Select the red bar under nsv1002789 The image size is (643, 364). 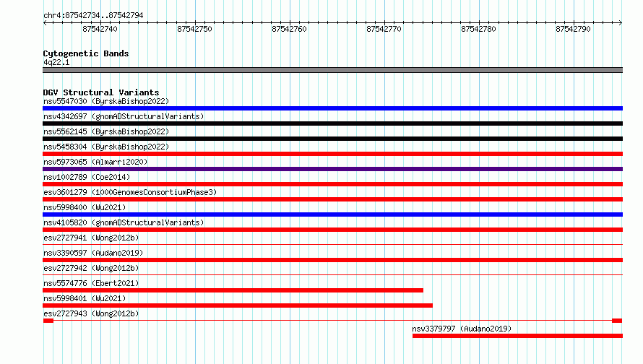tap(332, 184)
